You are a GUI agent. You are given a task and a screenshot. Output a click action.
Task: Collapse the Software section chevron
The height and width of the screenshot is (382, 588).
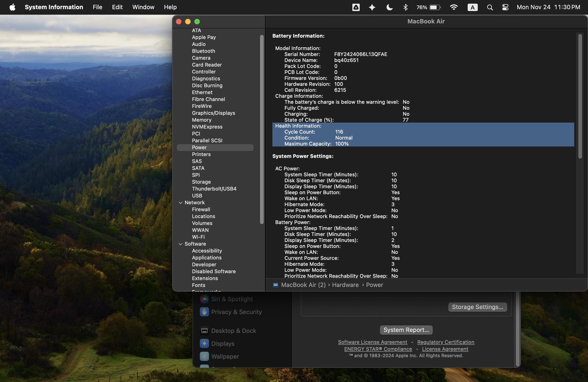180,244
